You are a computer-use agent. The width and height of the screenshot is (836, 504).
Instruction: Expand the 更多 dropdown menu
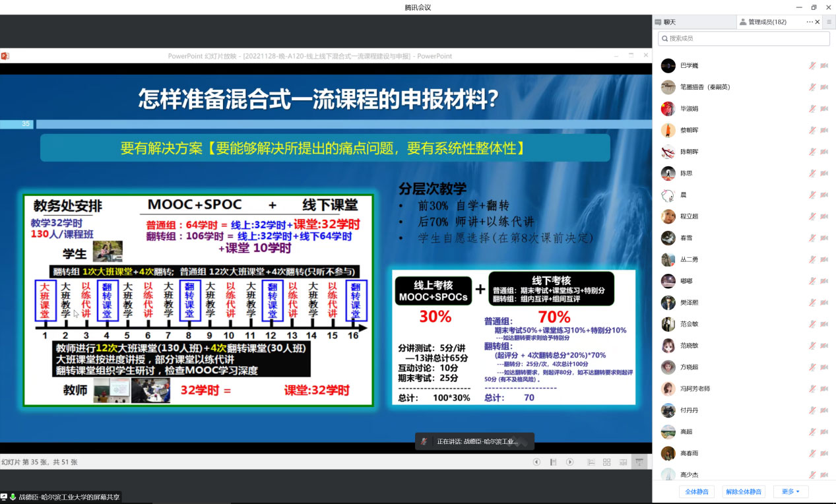tap(790, 491)
